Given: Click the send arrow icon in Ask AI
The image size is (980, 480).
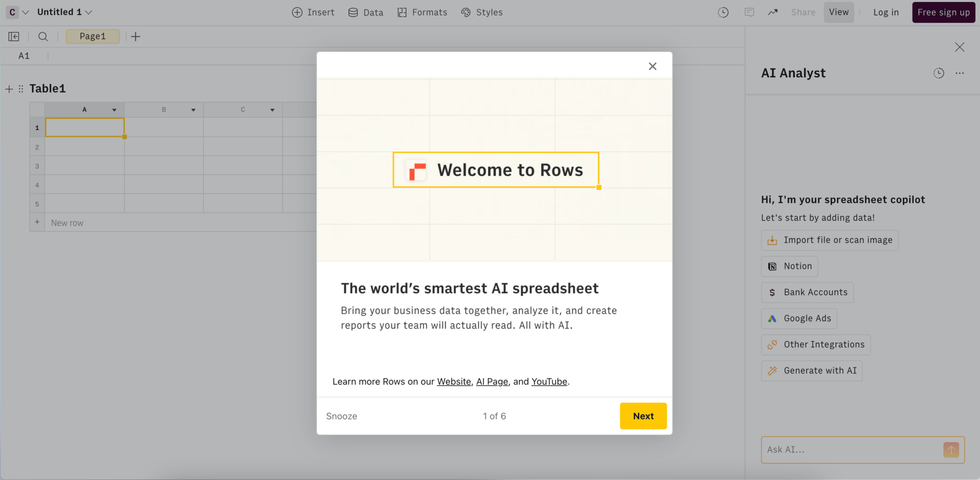Looking at the screenshot, I should (x=951, y=450).
